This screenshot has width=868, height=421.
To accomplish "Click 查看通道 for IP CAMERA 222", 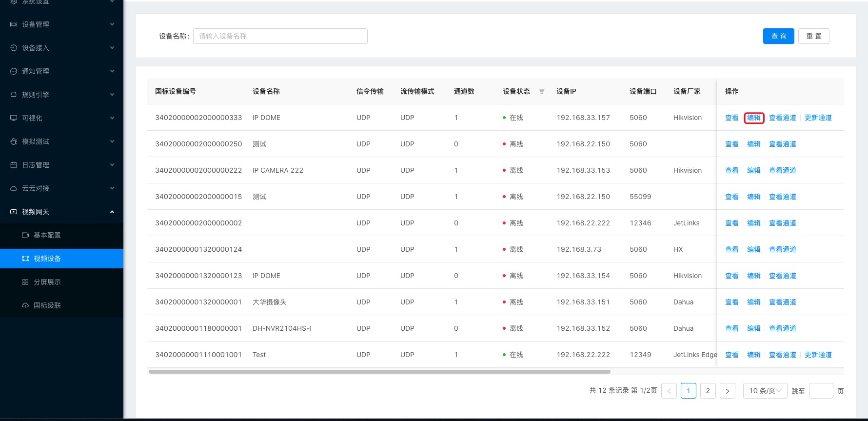I will point(782,170).
